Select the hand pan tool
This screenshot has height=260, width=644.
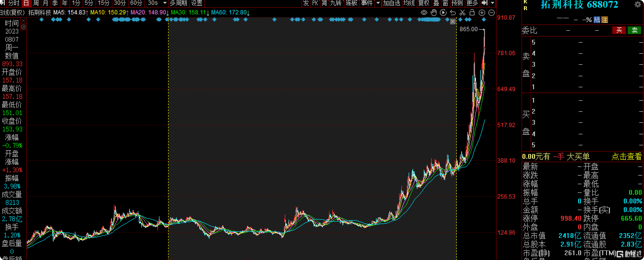(x=433, y=12)
